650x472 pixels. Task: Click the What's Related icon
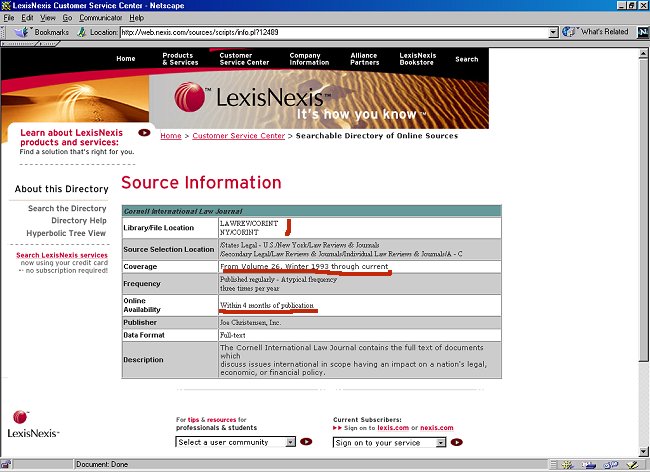[571, 32]
